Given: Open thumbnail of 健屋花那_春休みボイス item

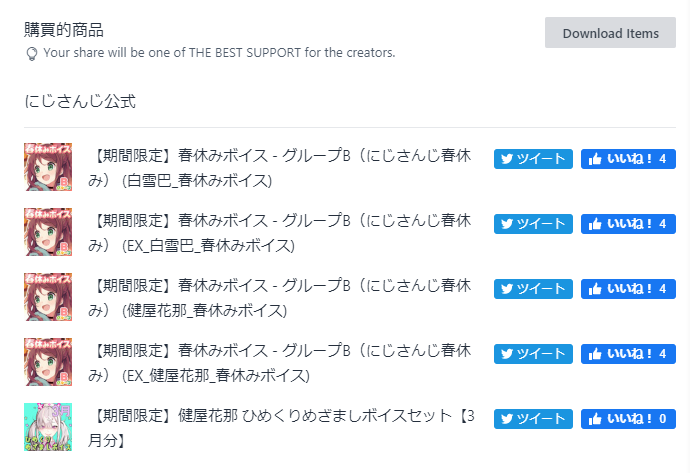Looking at the screenshot, I should click(48, 297).
